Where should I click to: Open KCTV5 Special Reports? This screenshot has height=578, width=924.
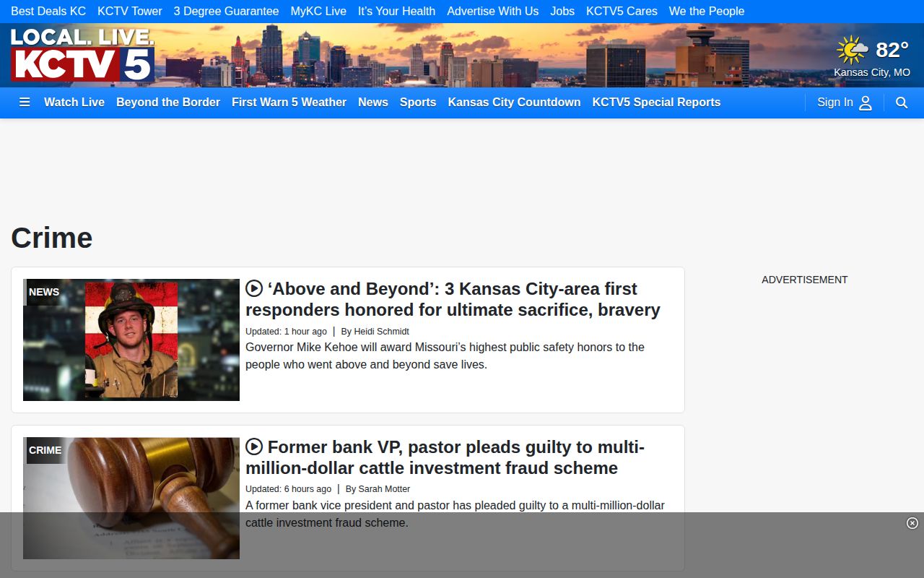656,103
